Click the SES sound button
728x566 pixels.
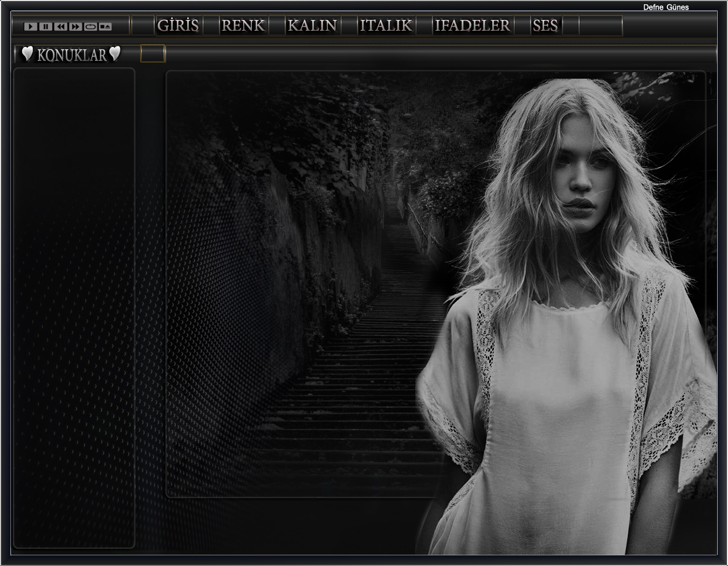pos(545,26)
